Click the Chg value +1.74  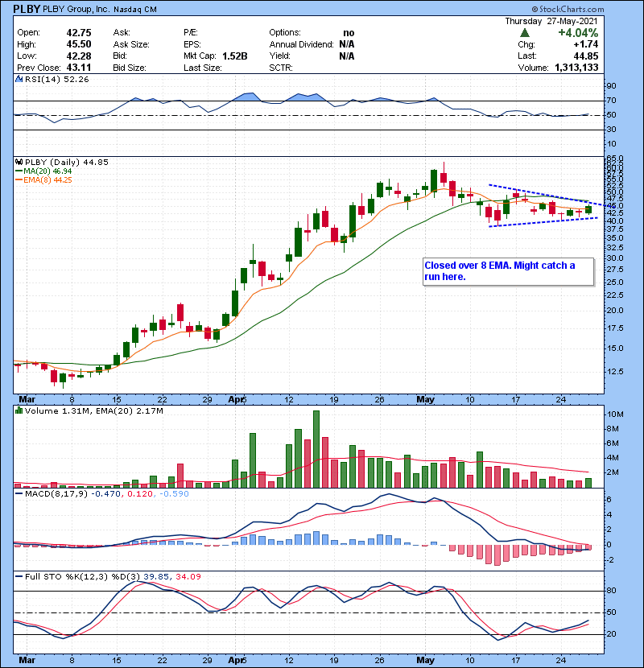[x=585, y=44]
